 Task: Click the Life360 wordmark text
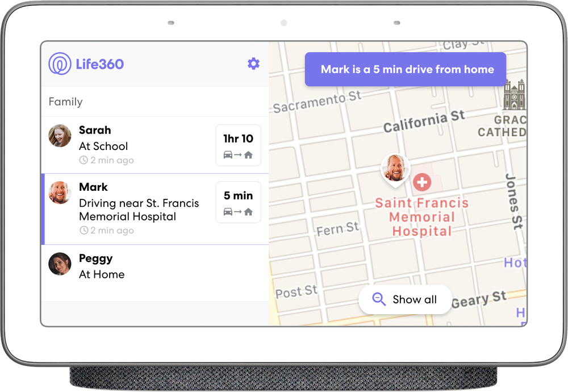coord(99,64)
